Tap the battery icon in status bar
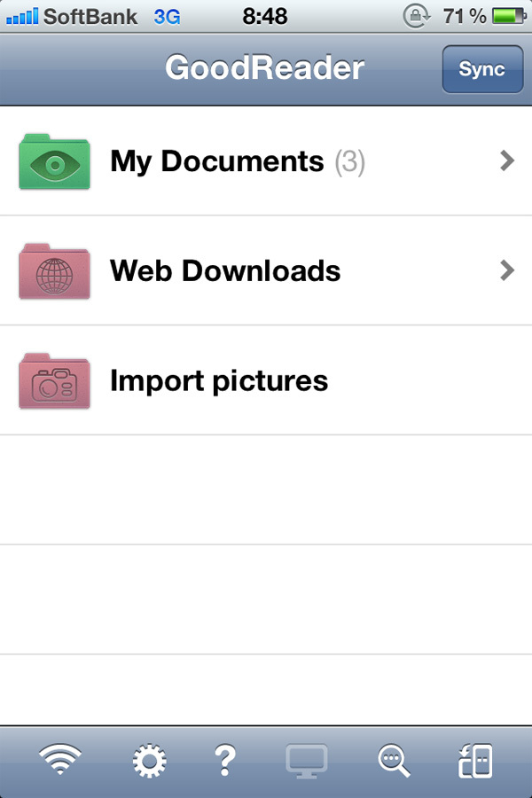The image size is (532, 798). (x=509, y=15)
